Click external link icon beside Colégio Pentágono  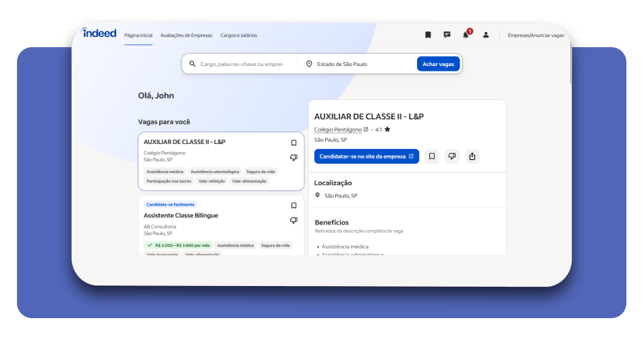[365, 130]
